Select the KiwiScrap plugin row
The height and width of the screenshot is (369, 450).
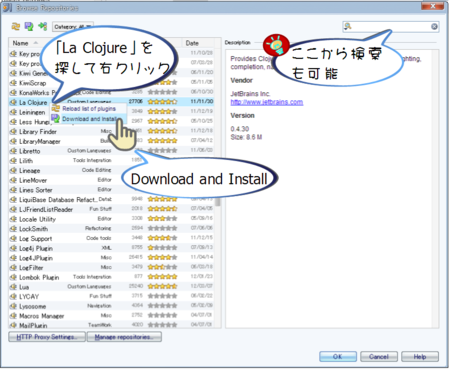point(111,83)
